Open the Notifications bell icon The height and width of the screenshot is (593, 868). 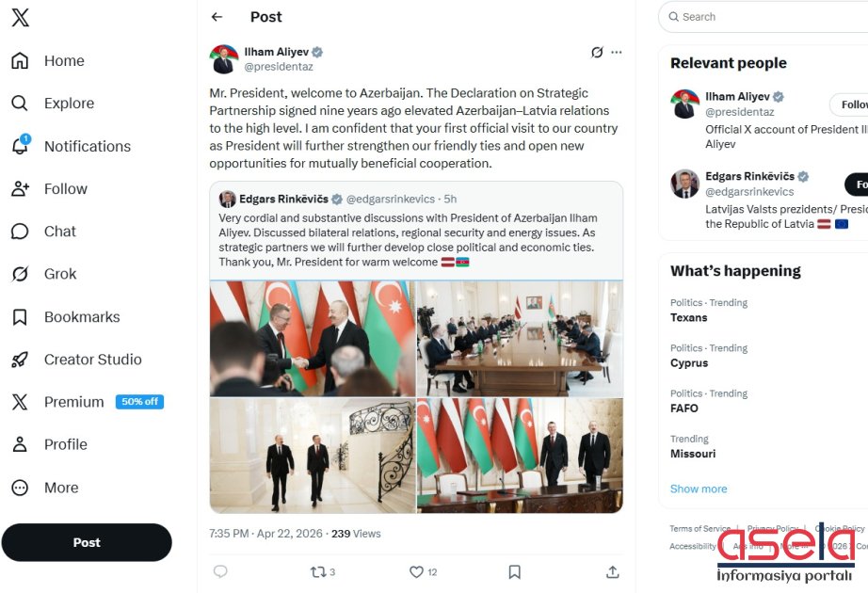(20, 146)
